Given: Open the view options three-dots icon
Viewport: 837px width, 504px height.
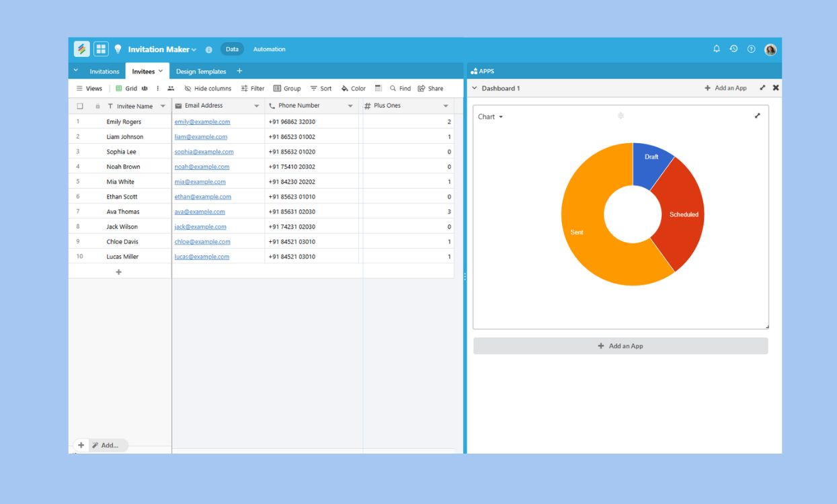Looking at the screenshot, I should pos(158,89).
